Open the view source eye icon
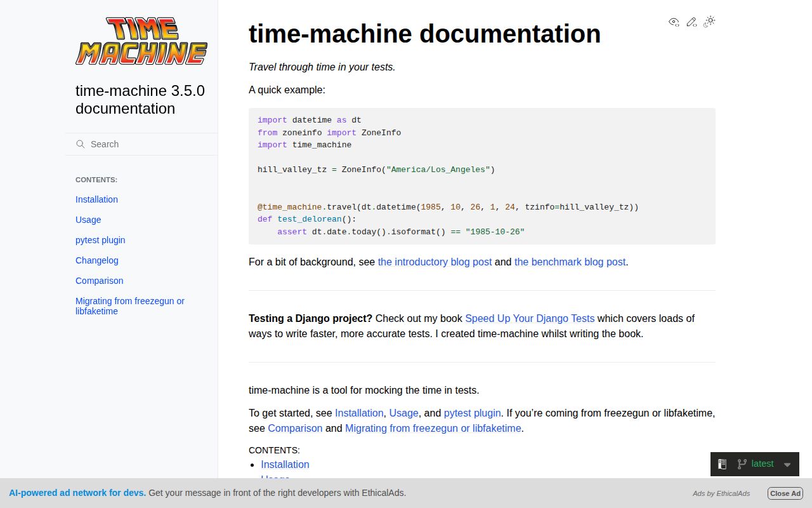The height and width of the screenshot is (508, 812). (674, 22)
